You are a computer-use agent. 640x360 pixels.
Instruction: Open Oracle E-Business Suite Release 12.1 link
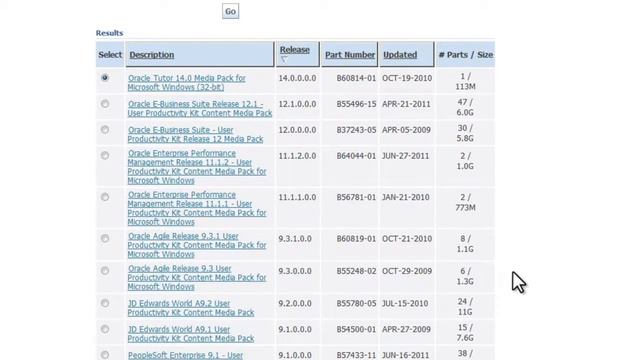pyautogui.click(x=200, y=109)
